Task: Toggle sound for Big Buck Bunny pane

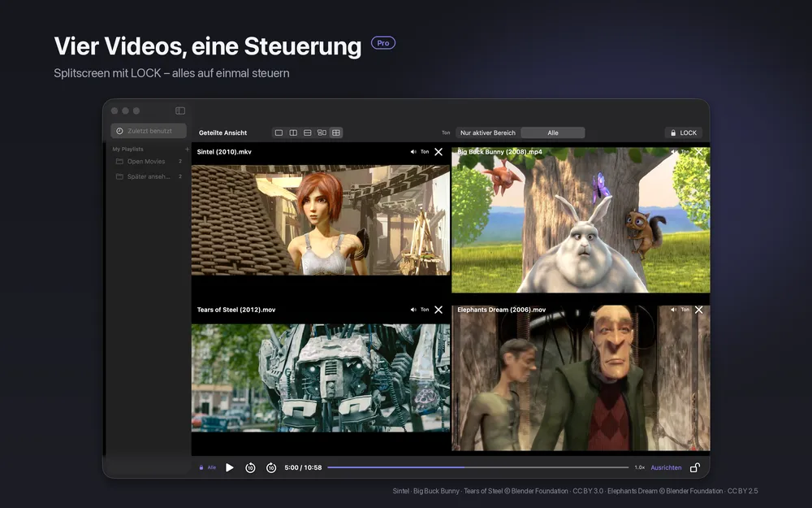Action: (x=680, y=152)
